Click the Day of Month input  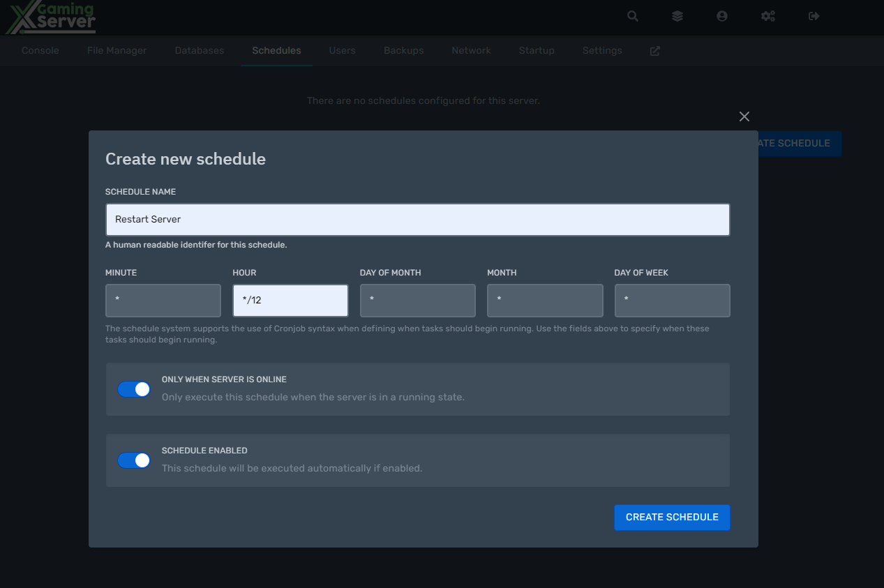(417, 301)
